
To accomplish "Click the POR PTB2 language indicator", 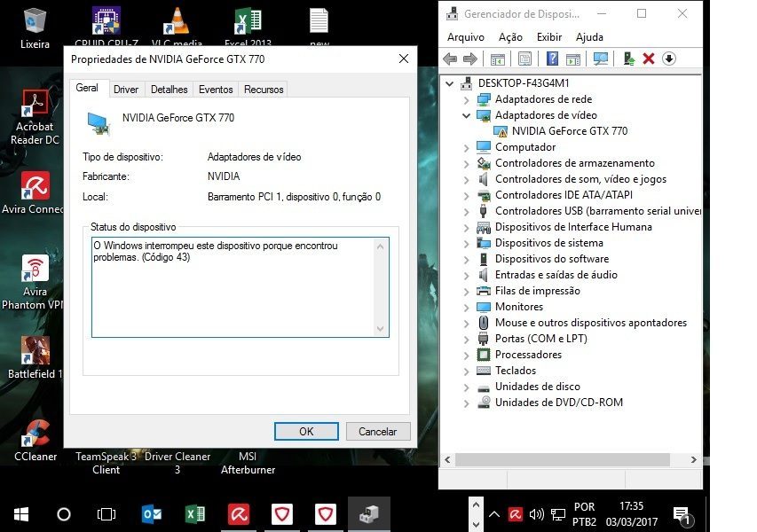I will pos(584,514).
